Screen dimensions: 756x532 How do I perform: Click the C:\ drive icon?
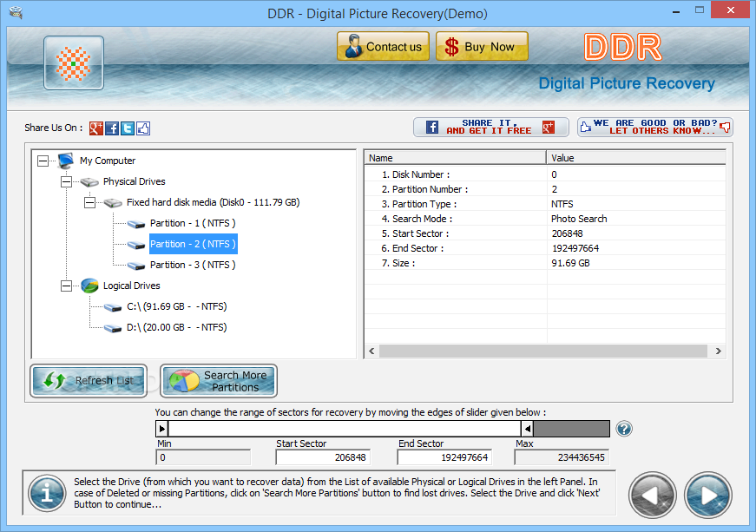pos(113,307)
